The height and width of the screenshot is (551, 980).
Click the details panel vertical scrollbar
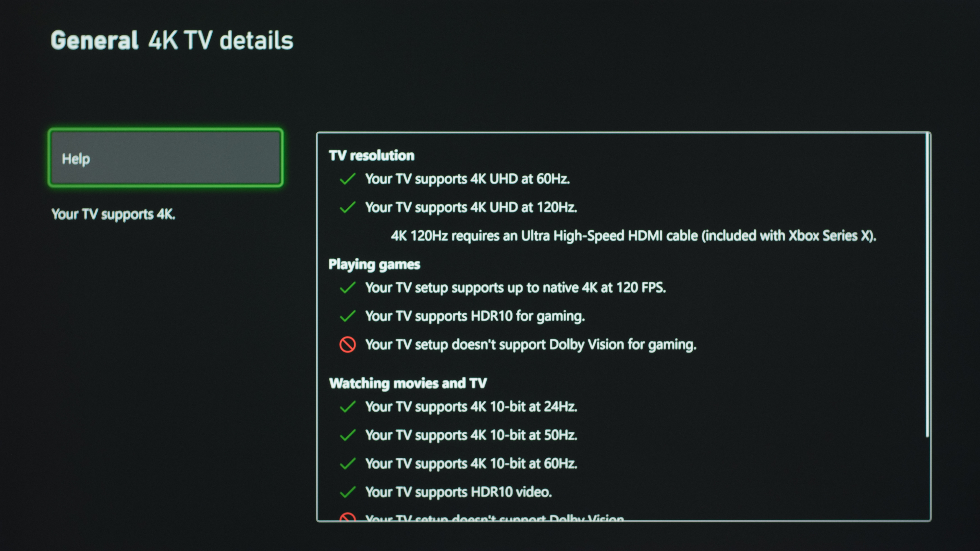point(927,285)
